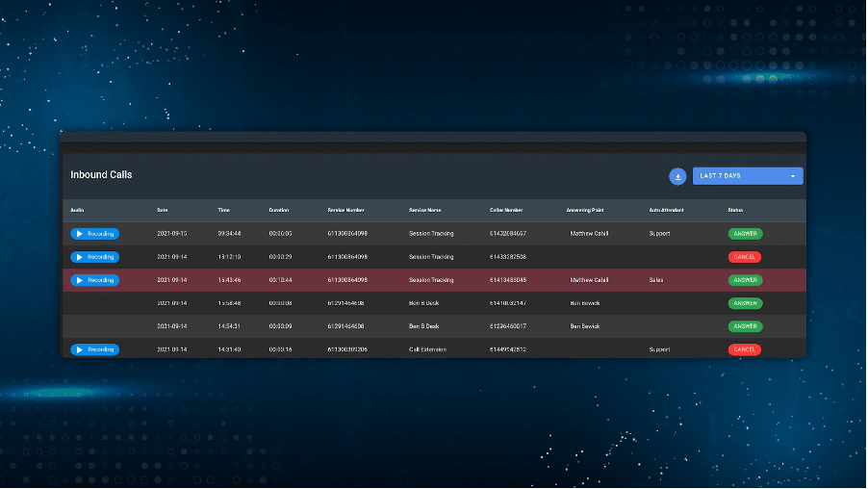Click the Status column header

734,210
